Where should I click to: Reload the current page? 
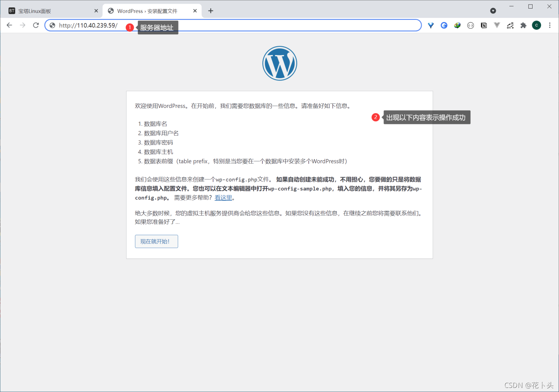click(36, 25)
